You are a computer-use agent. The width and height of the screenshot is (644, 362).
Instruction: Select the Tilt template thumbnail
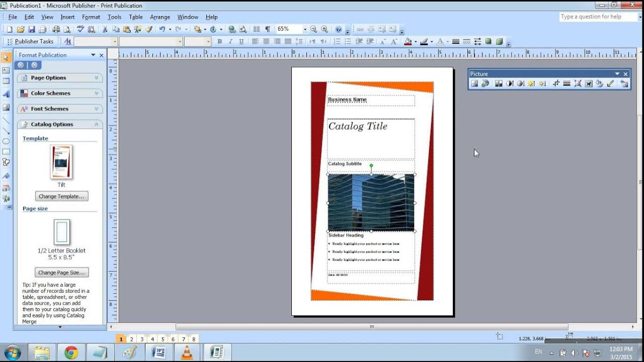(61, 162)
